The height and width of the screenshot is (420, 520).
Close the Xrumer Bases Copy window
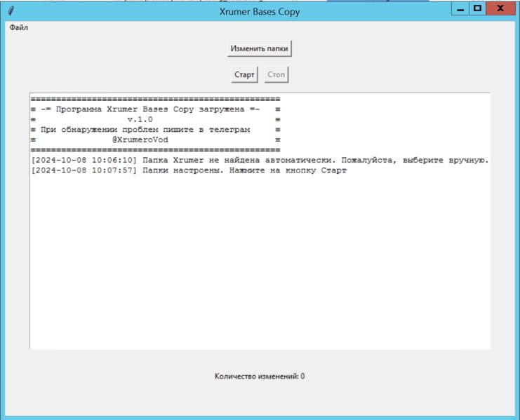[x=500, y=9]
